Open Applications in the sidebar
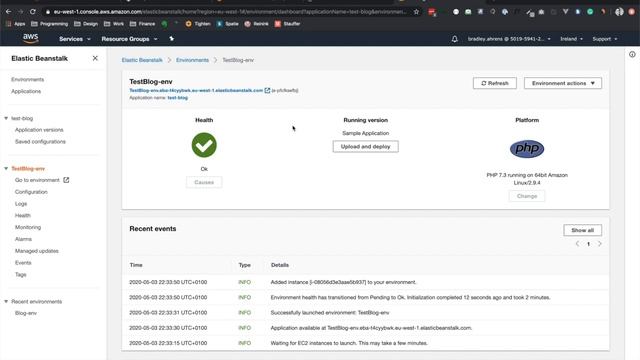This screenshot has height=360, width=640. click(26, 91)
